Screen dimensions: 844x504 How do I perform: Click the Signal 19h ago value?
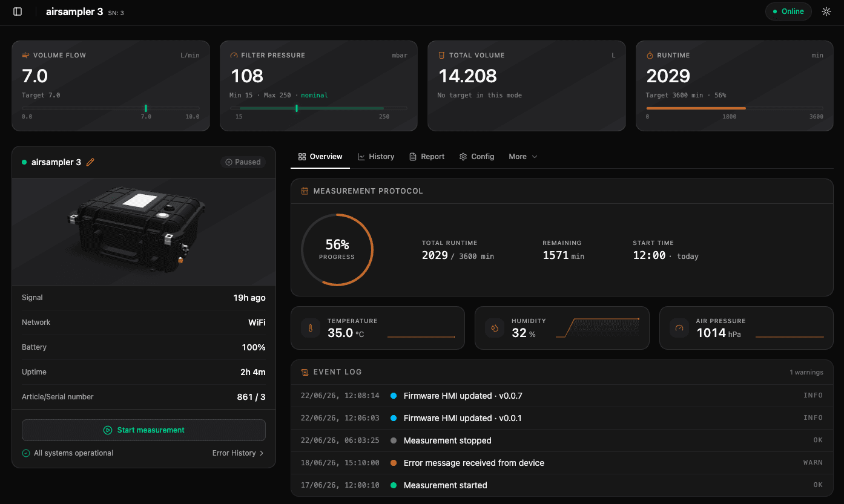(249, 298)
